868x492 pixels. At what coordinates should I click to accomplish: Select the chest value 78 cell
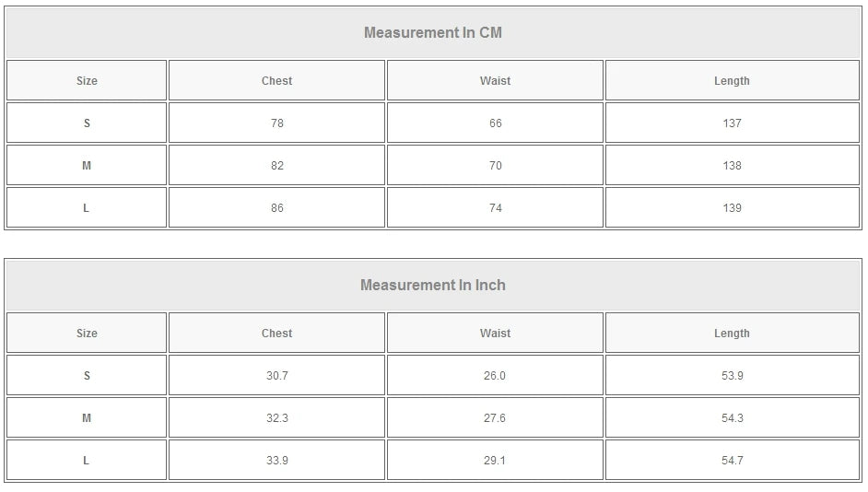coord(277,123)
